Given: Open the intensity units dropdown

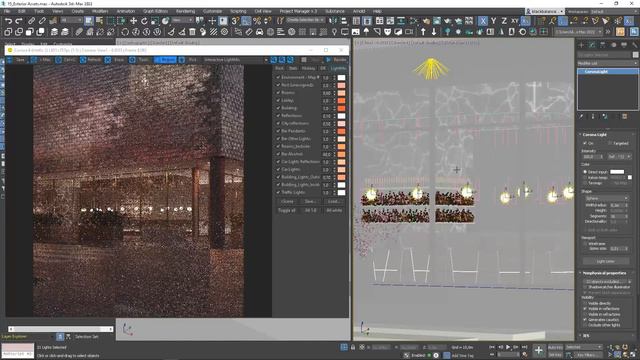Looking at the screenshot, I should click(620, 157).
